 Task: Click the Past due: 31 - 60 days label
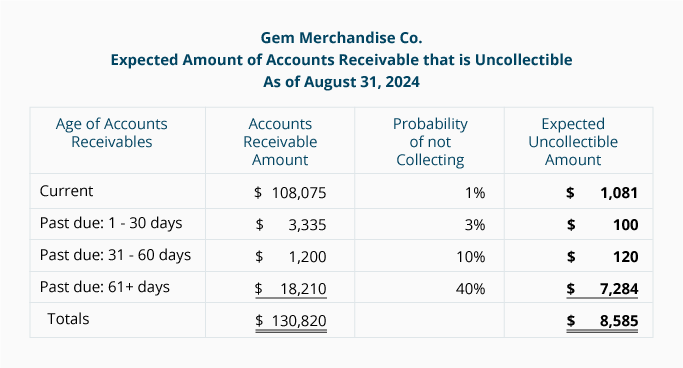[x=115, y=255]
